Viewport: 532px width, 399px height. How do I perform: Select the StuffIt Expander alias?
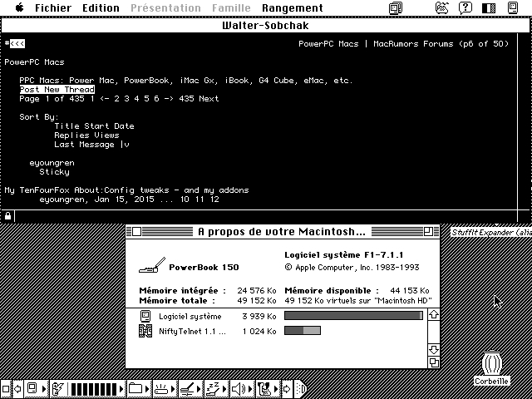coord(491,233)
